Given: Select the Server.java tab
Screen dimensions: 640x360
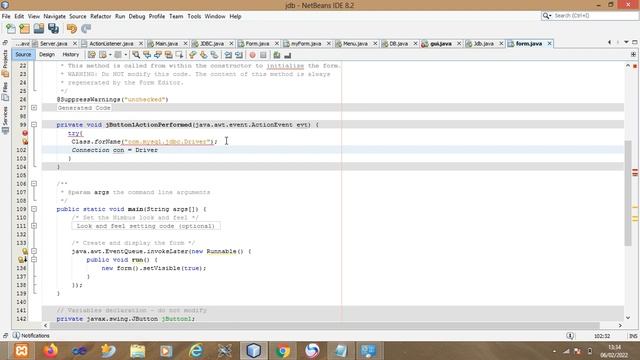Looking at the screenshot, I should click(x=53, y=43).
